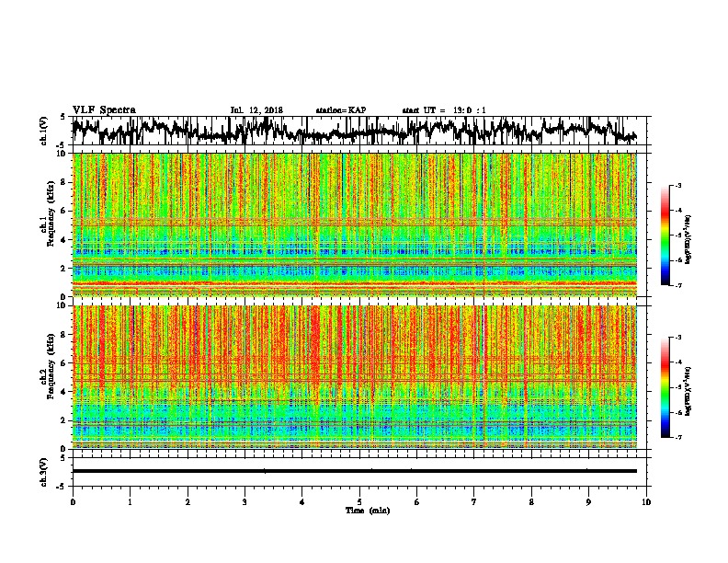Click the "8" kHz tick on ch.2 frequency axis
The height and width of the screenshot is (563, 728).
[x=63, y=335]
